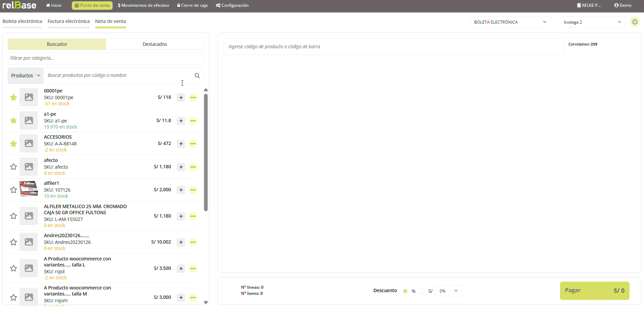
Task: Select percentage discount radio button
Action: (x=405, y=291)
